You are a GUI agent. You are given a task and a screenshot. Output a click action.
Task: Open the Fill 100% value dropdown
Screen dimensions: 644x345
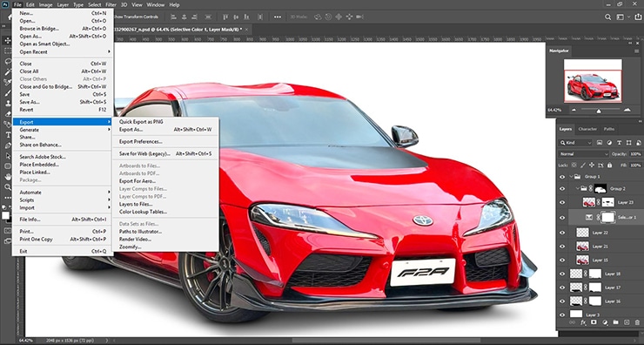(x=635, y=165)
